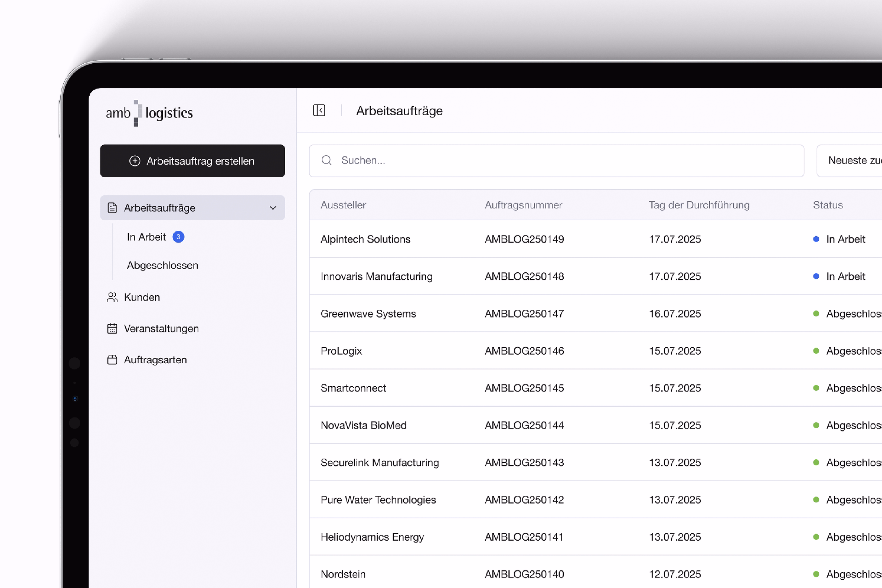Open the Greenwave Systems row
This screenshot has width=882, height=588.
click(595, 314)
